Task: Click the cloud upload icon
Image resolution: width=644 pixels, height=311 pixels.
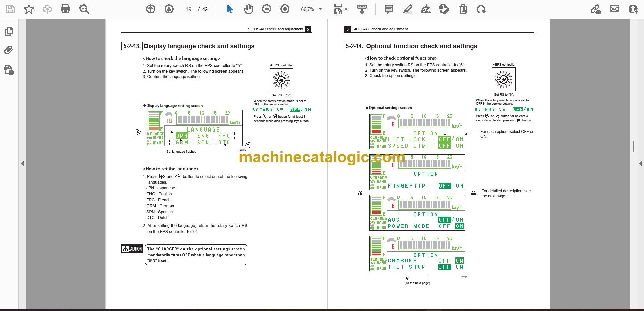Action: 47,9
